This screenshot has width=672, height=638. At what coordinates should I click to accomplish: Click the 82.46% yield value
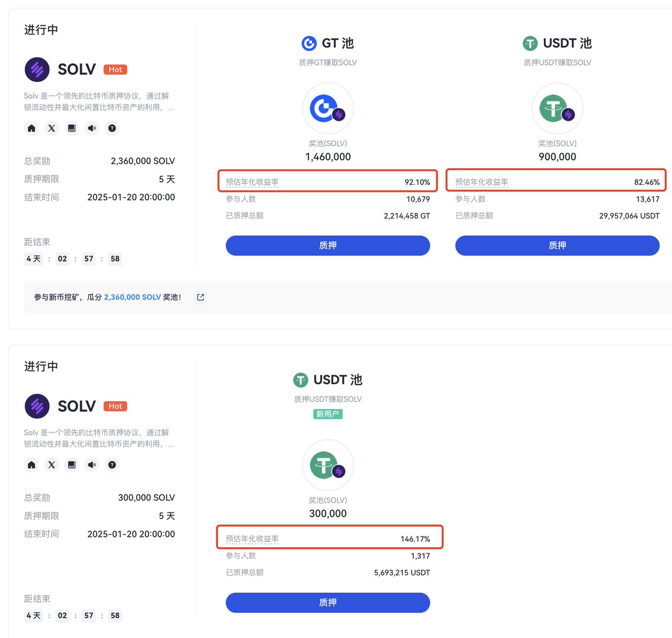647,182
